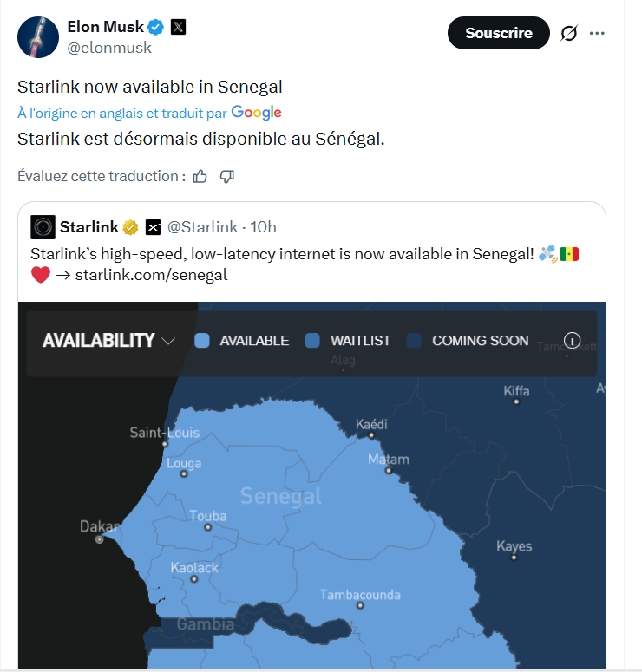Click the Grok icon next to Souscrire
Screen dimensions: 642x672
pos(569,33)
